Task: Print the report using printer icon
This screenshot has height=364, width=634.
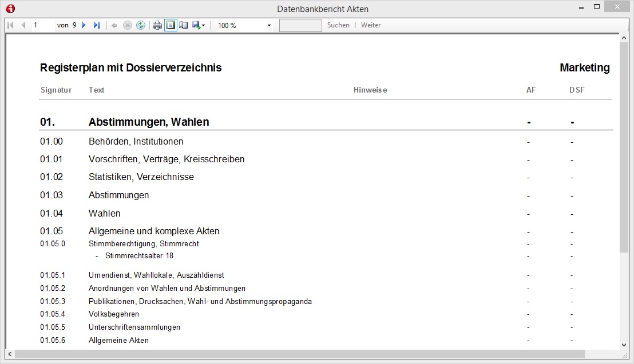Action: pos(157,25)
